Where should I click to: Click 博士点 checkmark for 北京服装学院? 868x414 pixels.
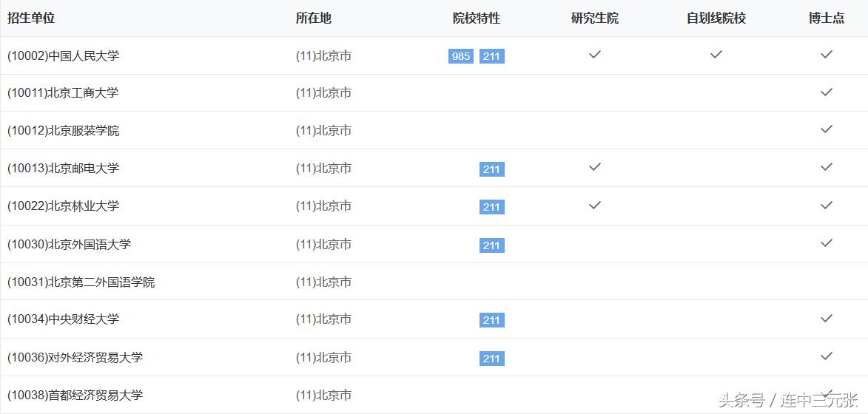tap(827, 129)
